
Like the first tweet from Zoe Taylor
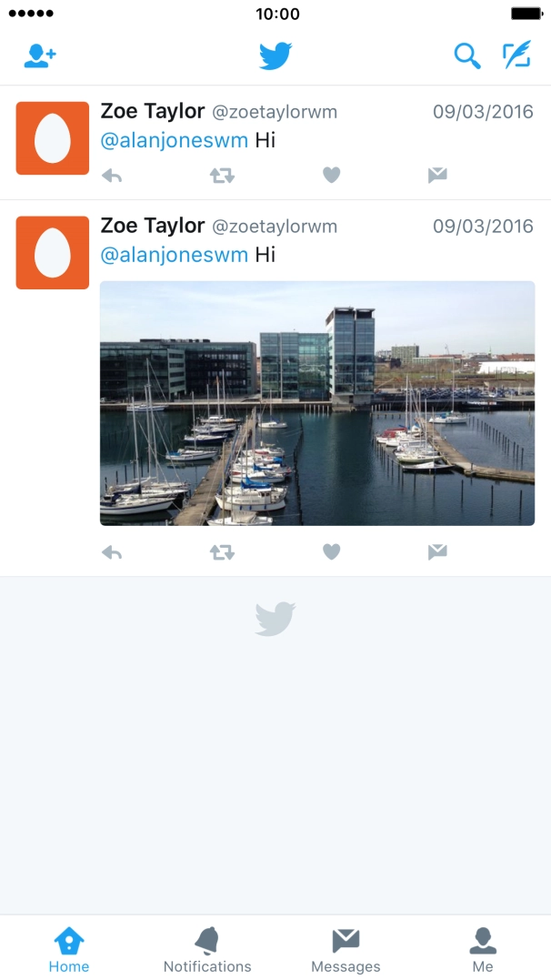point(330,174)
